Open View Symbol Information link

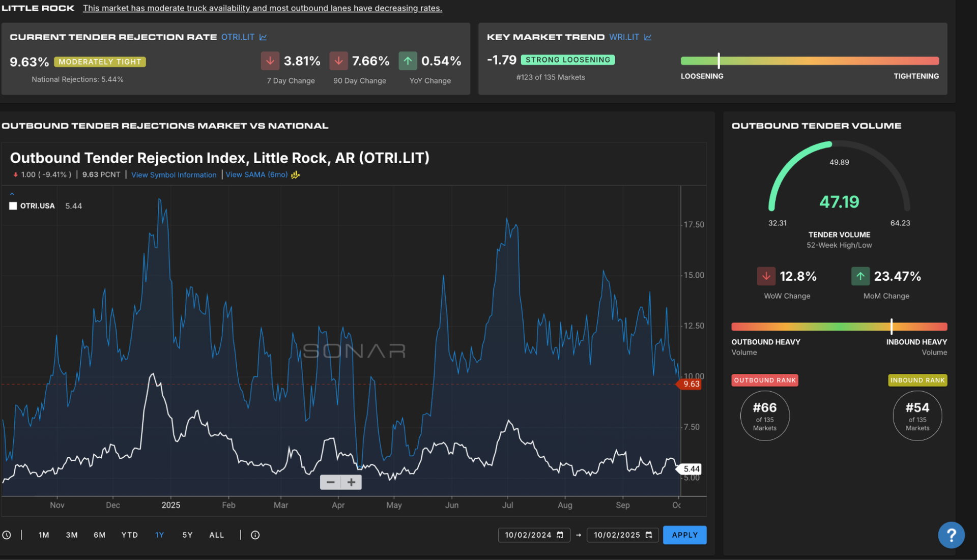click(174, 175)
